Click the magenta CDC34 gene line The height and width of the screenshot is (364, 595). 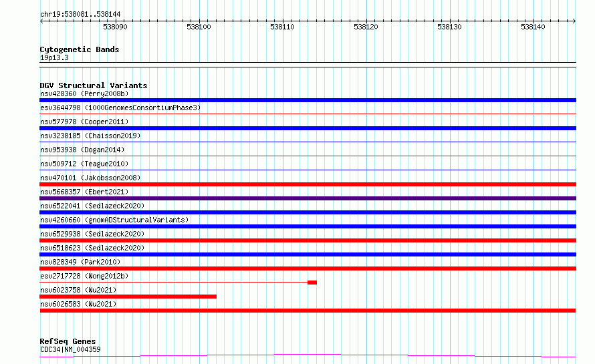coord(308,356)
